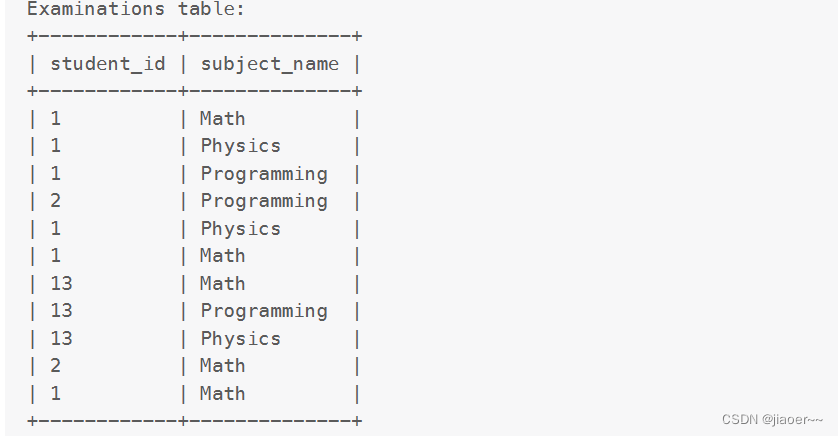Click the student_id column header
The height and width of the screenshot is (436, 838).
(108, 64)
